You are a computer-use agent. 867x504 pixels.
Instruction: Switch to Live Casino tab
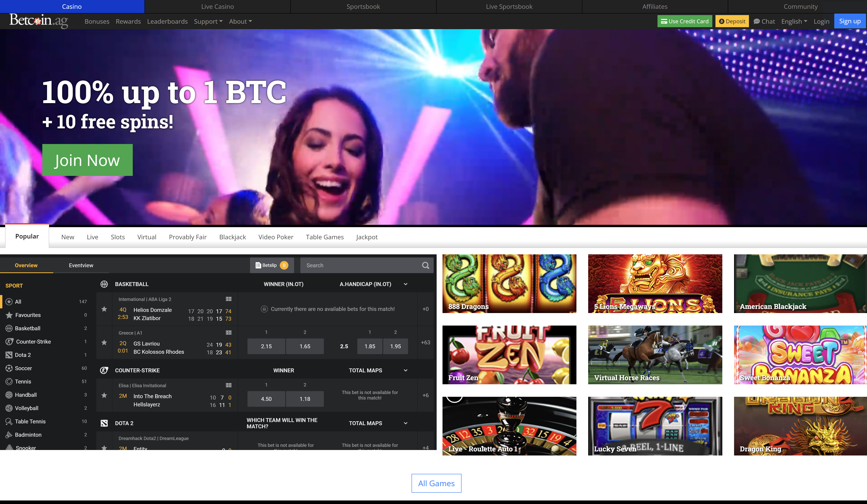[218, 6]
